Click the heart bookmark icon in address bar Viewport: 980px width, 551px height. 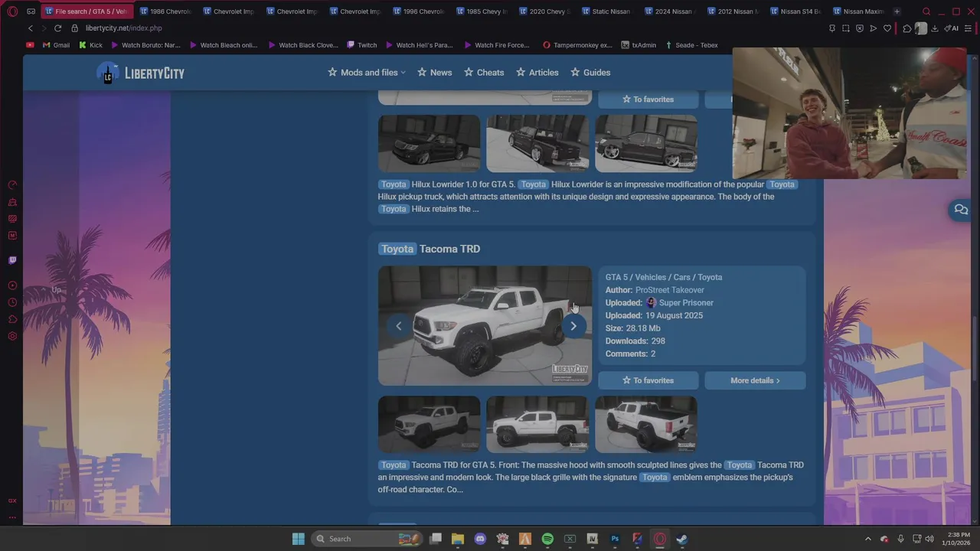pos(887,28)
